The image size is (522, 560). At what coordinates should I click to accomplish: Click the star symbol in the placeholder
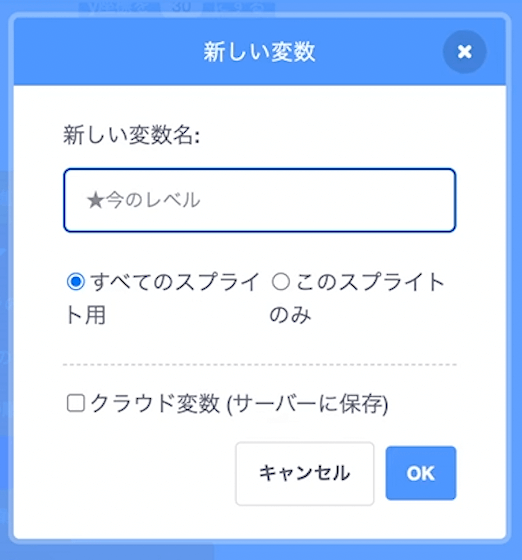pyautogui.click(x=95, y=200)
